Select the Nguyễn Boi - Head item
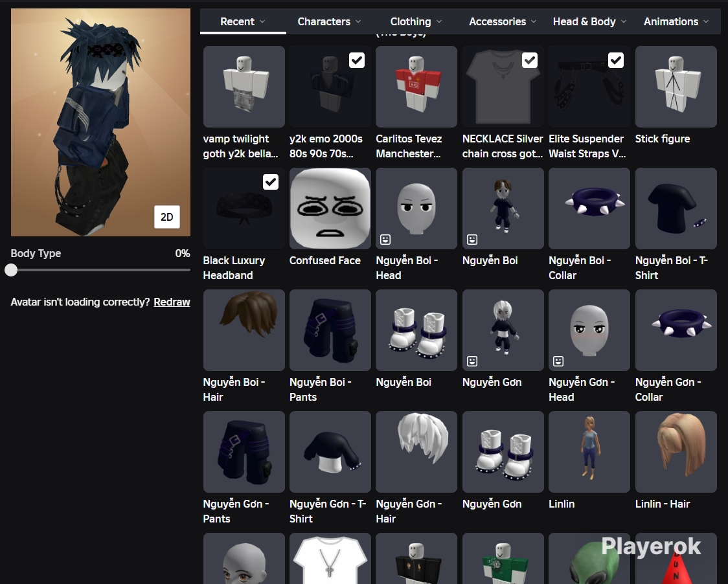The image size is (728, 584). (x=416, y=208)
